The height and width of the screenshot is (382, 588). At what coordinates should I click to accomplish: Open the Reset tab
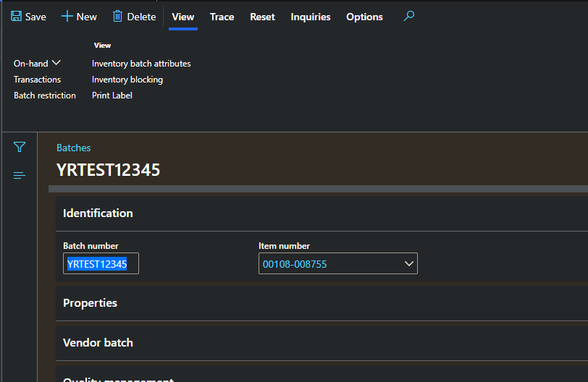pos(262,17)
